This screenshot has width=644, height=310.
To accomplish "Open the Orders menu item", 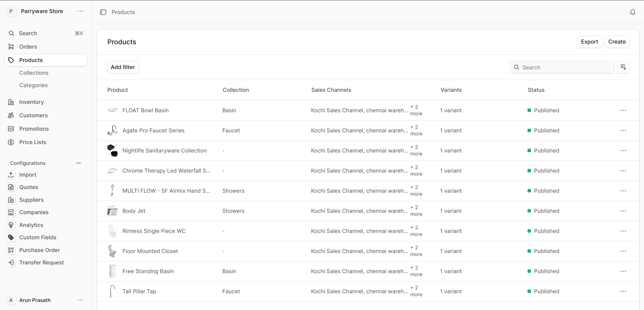I will coord(28,47).
